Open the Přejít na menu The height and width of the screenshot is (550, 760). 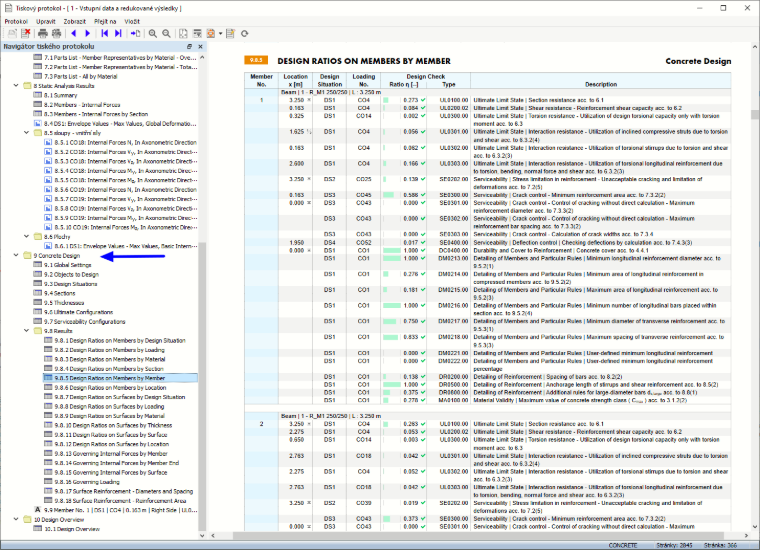tap(105, 21)
